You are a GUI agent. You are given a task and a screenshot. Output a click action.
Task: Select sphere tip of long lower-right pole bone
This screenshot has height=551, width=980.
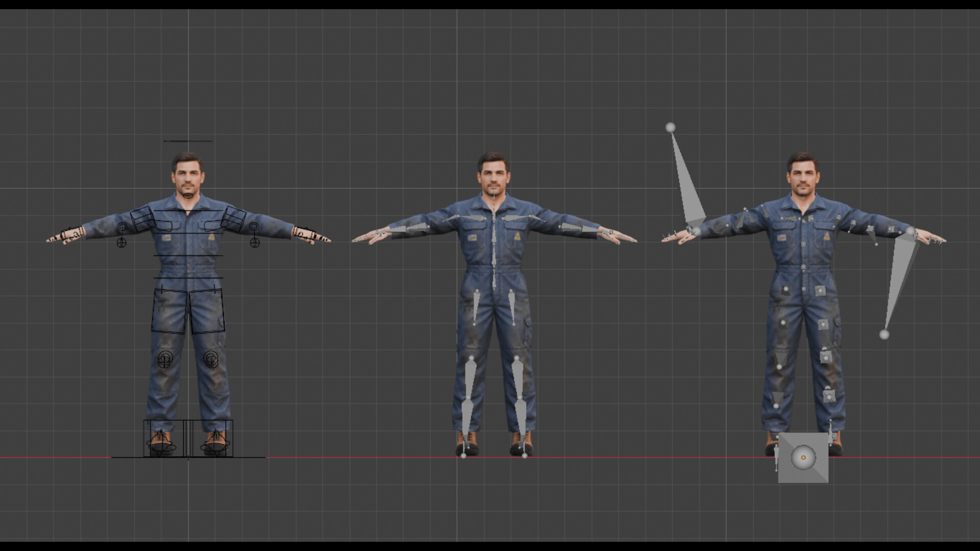[x=885, y=335]
